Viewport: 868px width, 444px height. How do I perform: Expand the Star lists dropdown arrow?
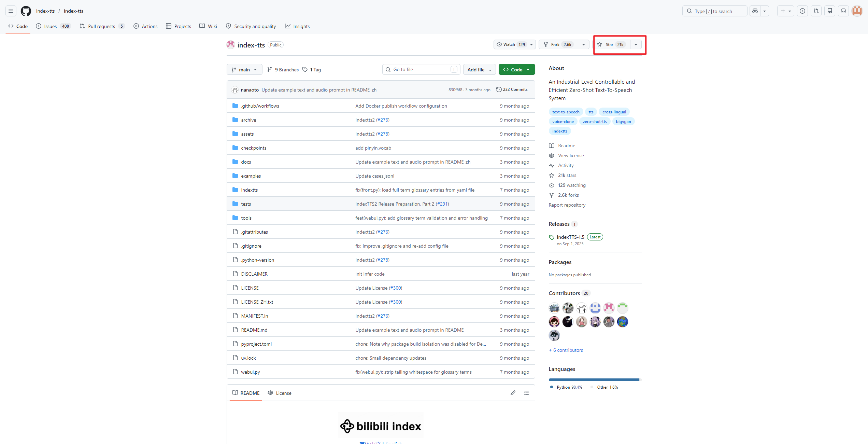[636, 45]
